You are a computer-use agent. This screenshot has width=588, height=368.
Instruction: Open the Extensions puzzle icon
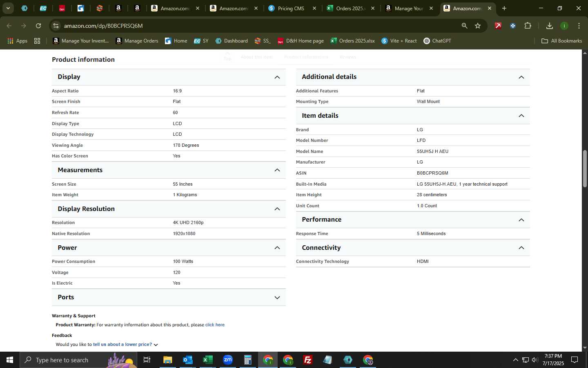coord(528,26)
